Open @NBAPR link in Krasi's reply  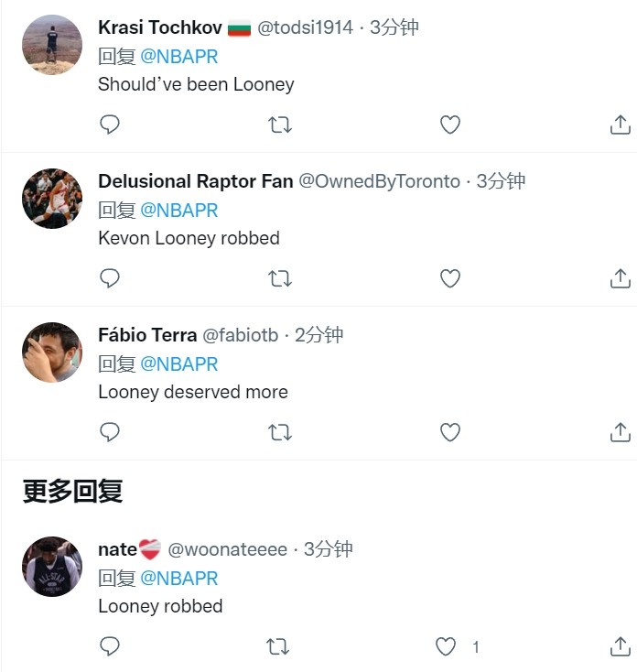tap(179, 57)
